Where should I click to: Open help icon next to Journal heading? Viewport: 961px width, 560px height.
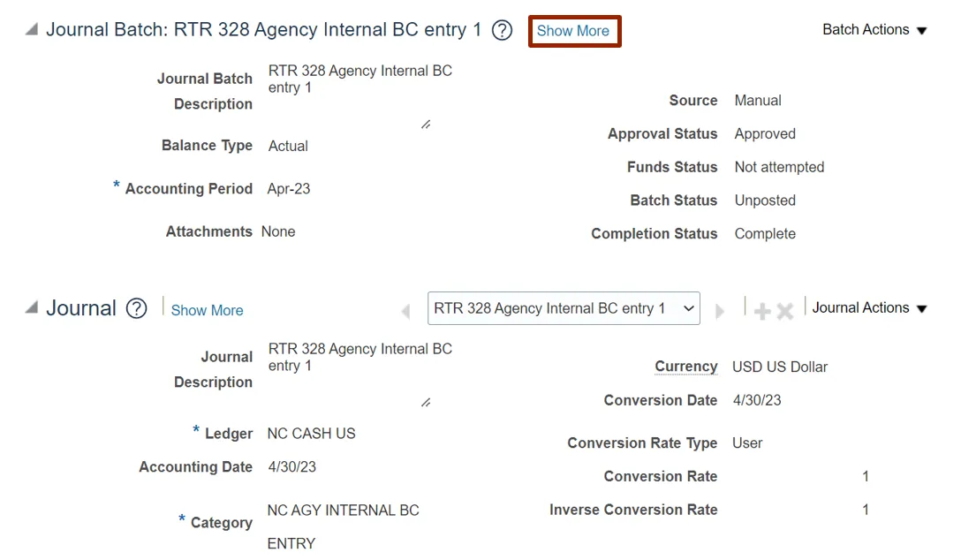coord(136,308)
